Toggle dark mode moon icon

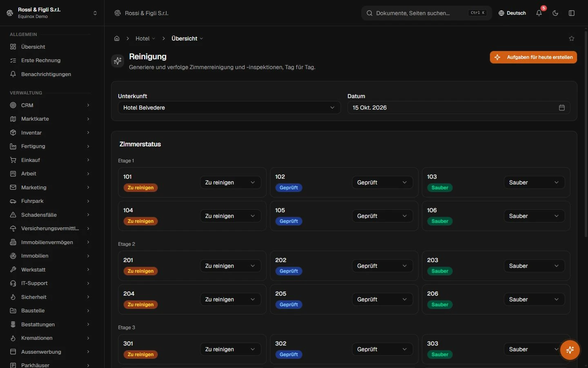(555, 13)
